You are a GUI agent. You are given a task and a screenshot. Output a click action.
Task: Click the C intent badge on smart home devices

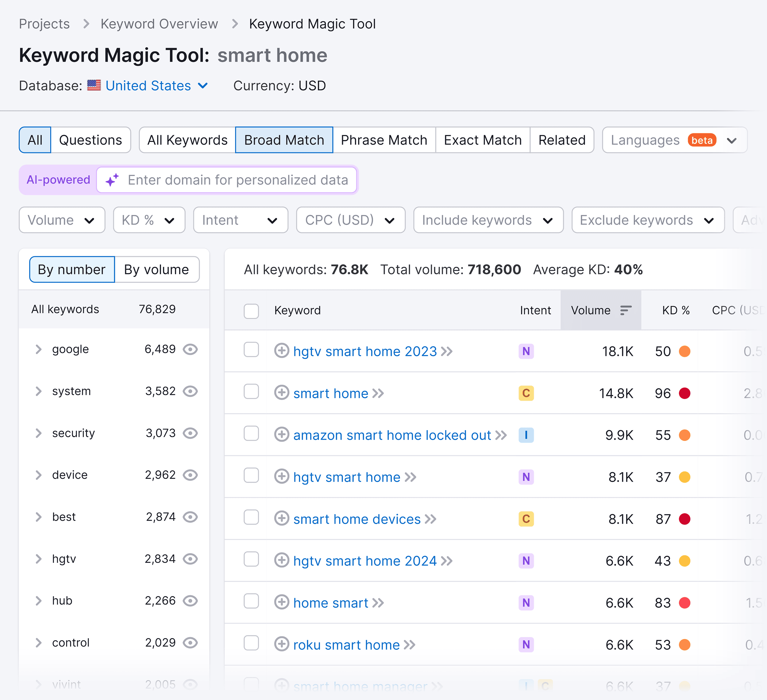click(526, 518)
